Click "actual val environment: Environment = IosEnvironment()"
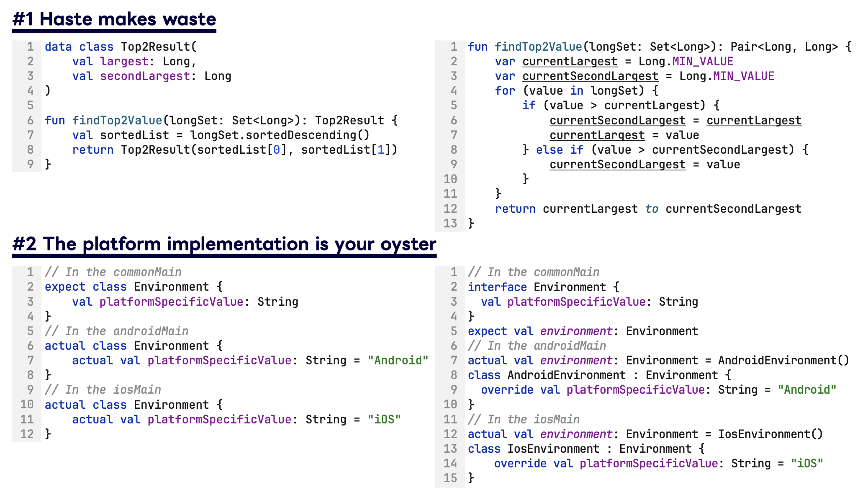The width and height of the screenshot is (868, 490). pos(645,434)
